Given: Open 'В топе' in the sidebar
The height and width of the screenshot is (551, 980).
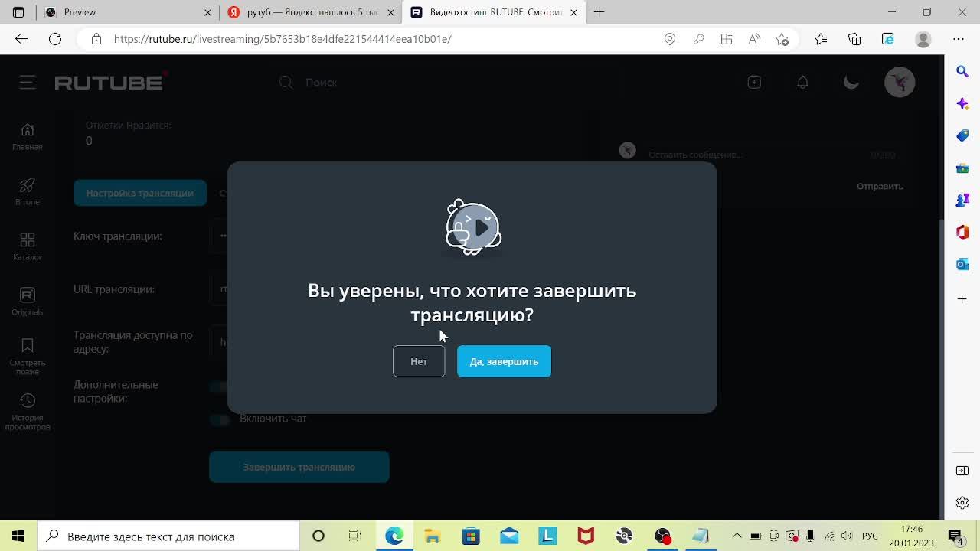Looking at the screenshot, I should 28,191.
